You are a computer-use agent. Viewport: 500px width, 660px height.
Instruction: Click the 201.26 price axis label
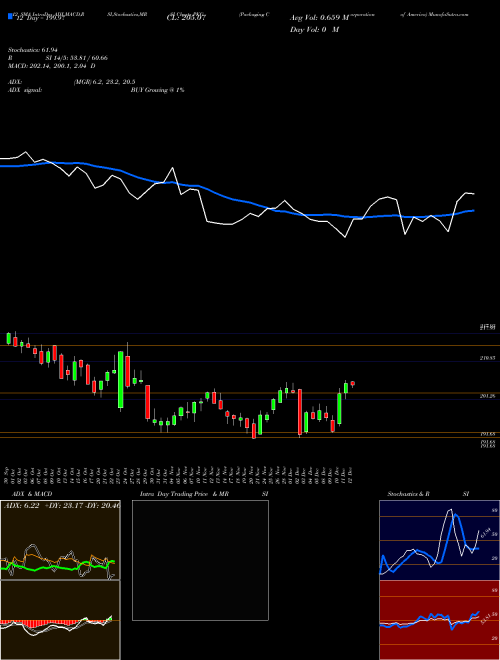487,396
